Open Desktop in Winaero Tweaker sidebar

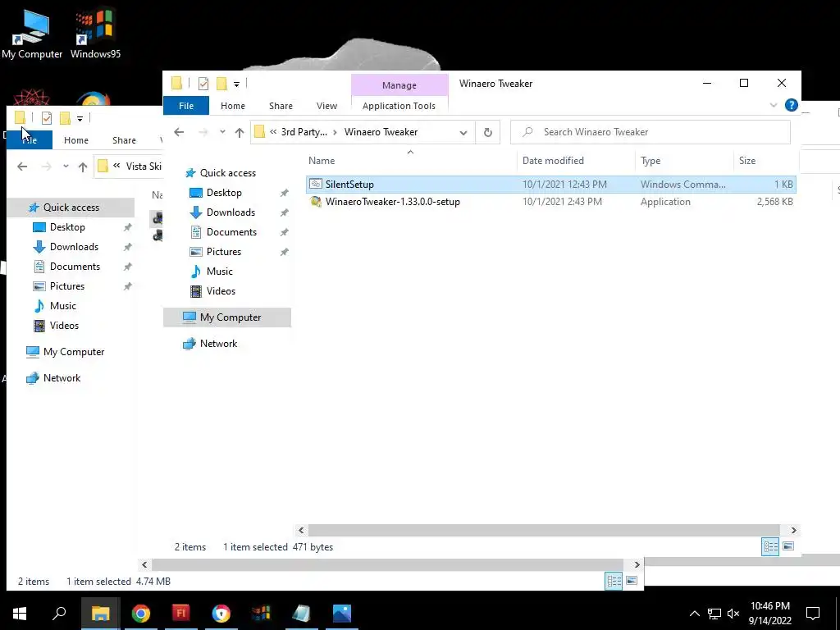[x=224, y=193]
